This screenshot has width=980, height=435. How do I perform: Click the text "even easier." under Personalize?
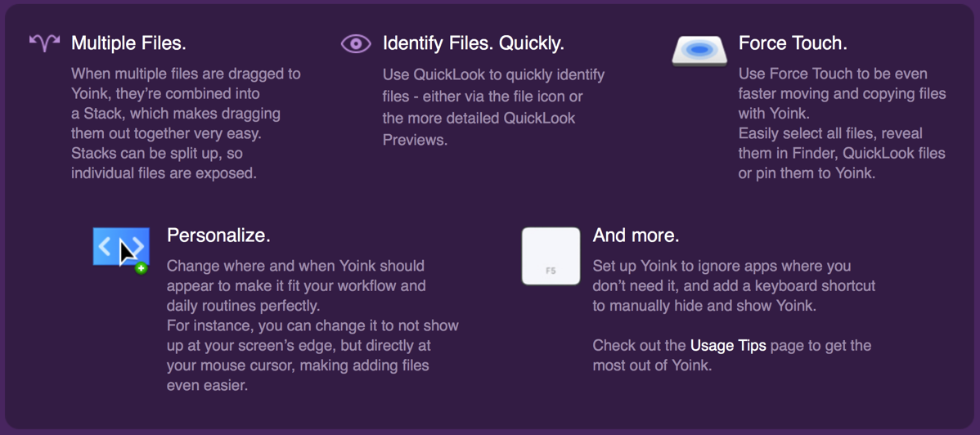(x=208, y=386)
